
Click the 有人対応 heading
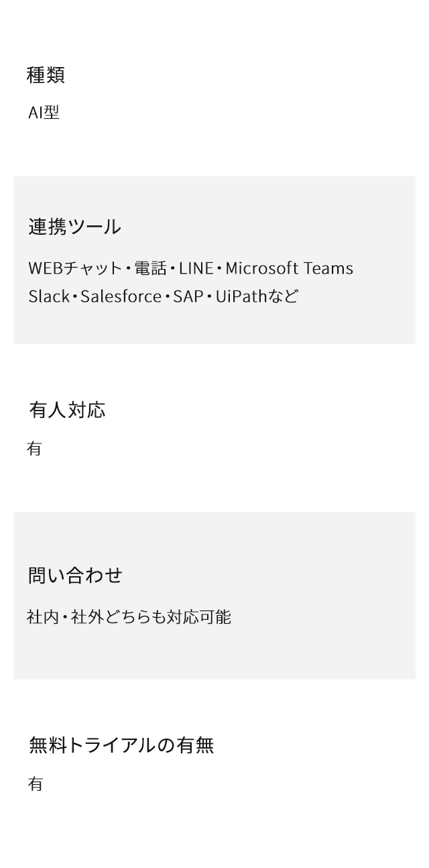pyautogui.click(x=67, y=410)
